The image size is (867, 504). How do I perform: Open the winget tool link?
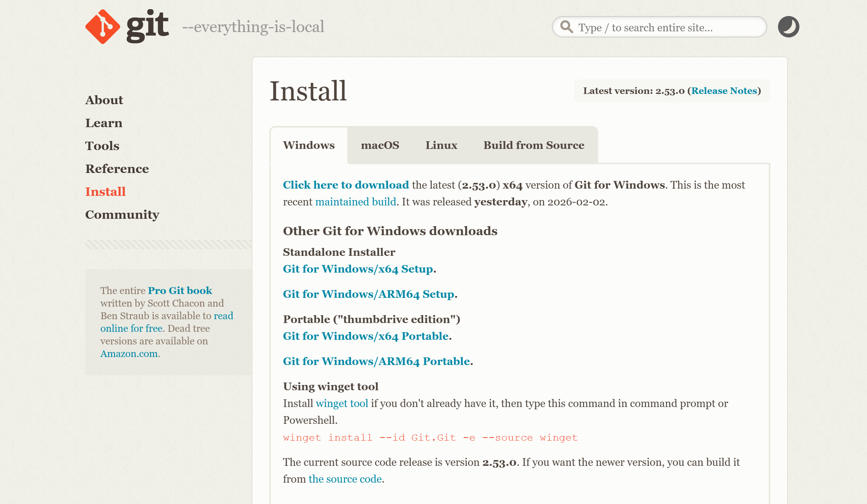(342, 404)
